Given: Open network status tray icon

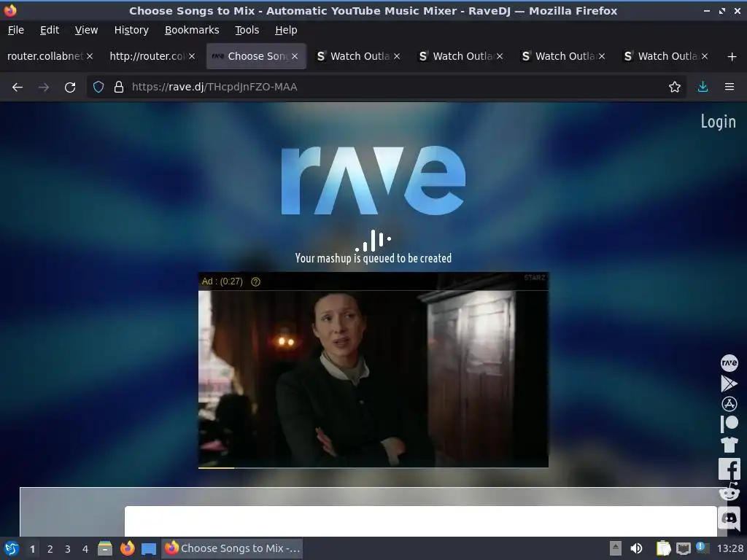Looking at the screenshot, I should pos(683,548).
